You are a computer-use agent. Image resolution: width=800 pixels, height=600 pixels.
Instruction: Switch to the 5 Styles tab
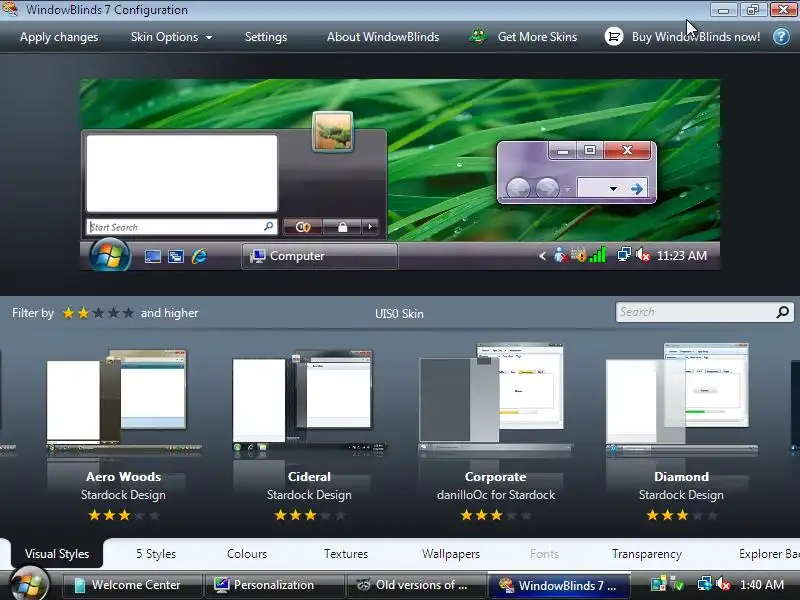(x=156, y=554)
